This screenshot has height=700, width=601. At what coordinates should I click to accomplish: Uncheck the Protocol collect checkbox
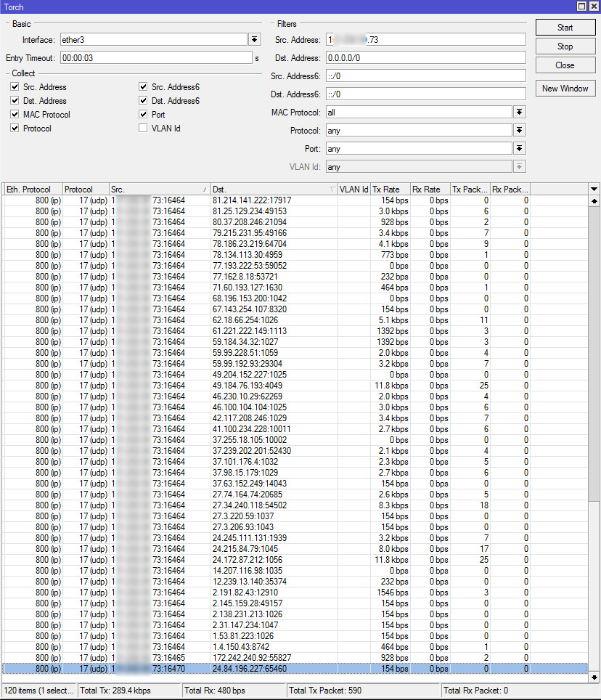point(15,128)
